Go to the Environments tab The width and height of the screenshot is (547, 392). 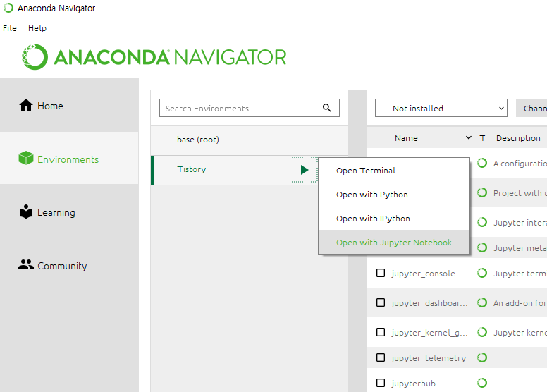point(69,159)
